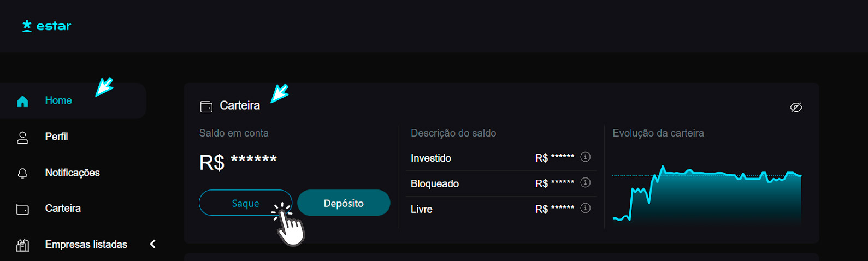Click the Home house icon
The height and width of the screenshot is (261, 868).
click(22, 101)
